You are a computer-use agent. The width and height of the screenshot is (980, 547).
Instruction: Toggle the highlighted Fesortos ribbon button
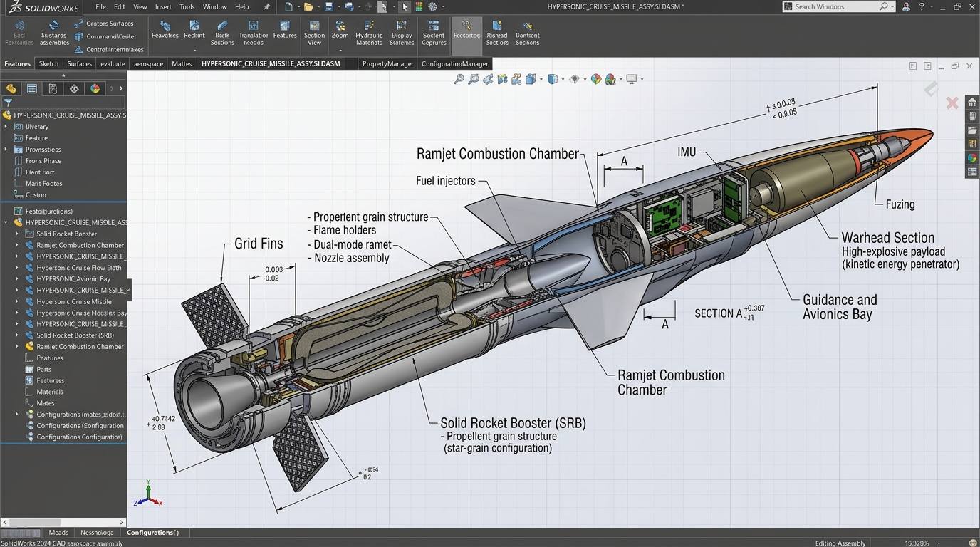[x=466, y=36]
